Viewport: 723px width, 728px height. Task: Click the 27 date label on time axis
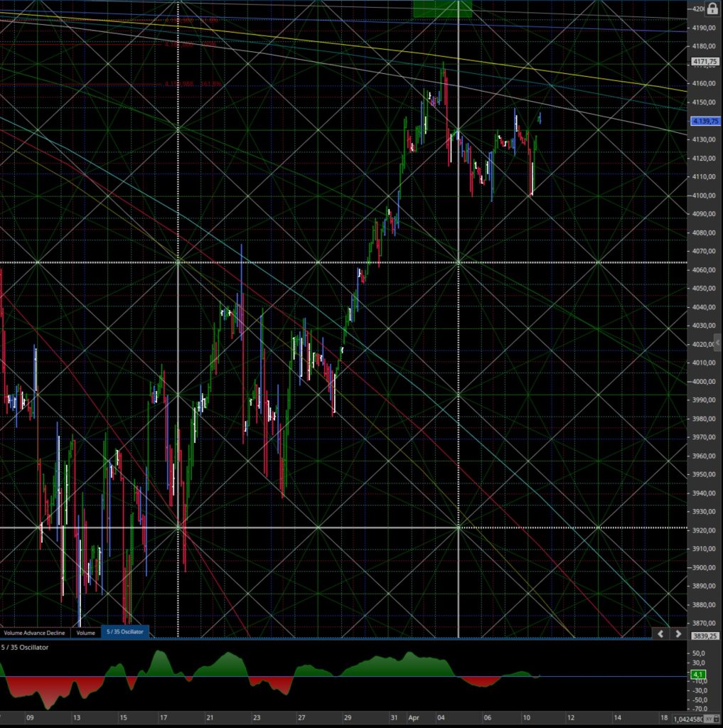pos(301,718)
